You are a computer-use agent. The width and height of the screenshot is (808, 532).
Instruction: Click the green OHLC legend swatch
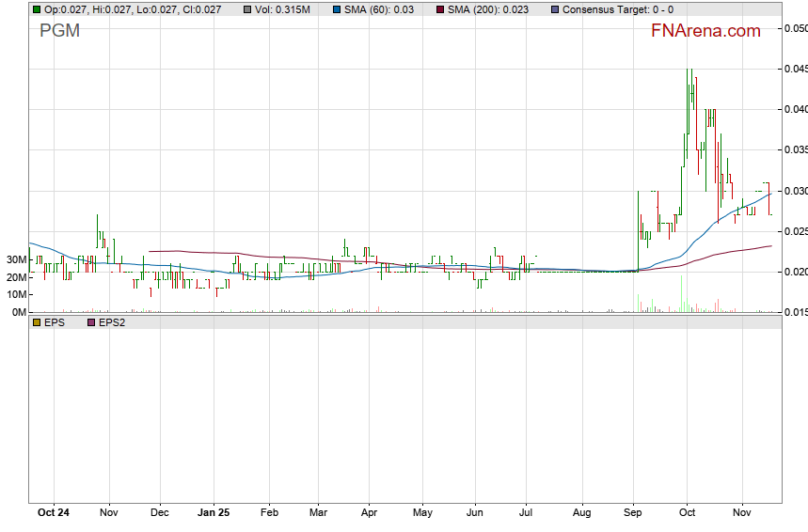(37, 9)
